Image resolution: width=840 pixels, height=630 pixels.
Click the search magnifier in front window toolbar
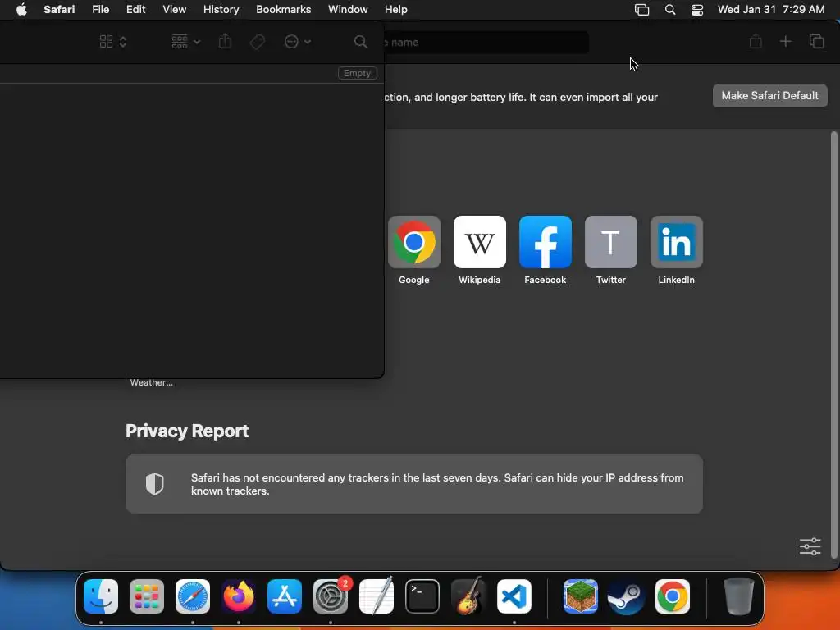tap(361, 42)
